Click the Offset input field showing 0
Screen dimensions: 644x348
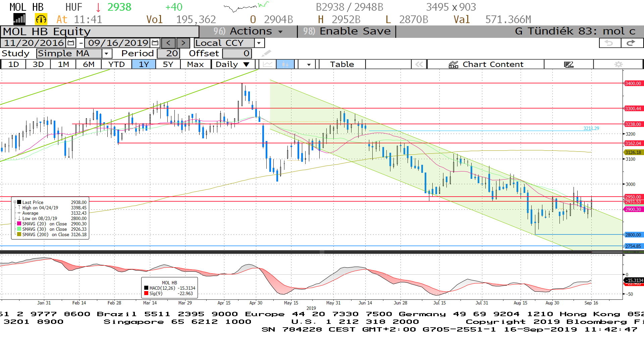point(237,53)
